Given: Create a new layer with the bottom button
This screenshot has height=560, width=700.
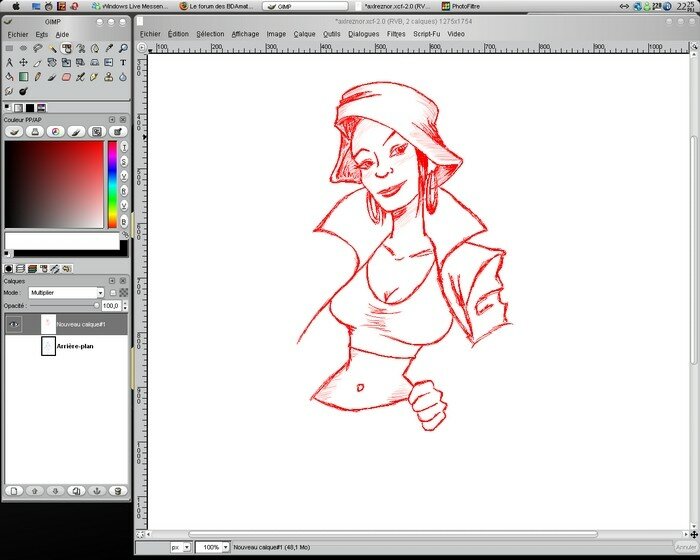Looking at the screenshot, I should pyautogui.click(x=14, y=491).
